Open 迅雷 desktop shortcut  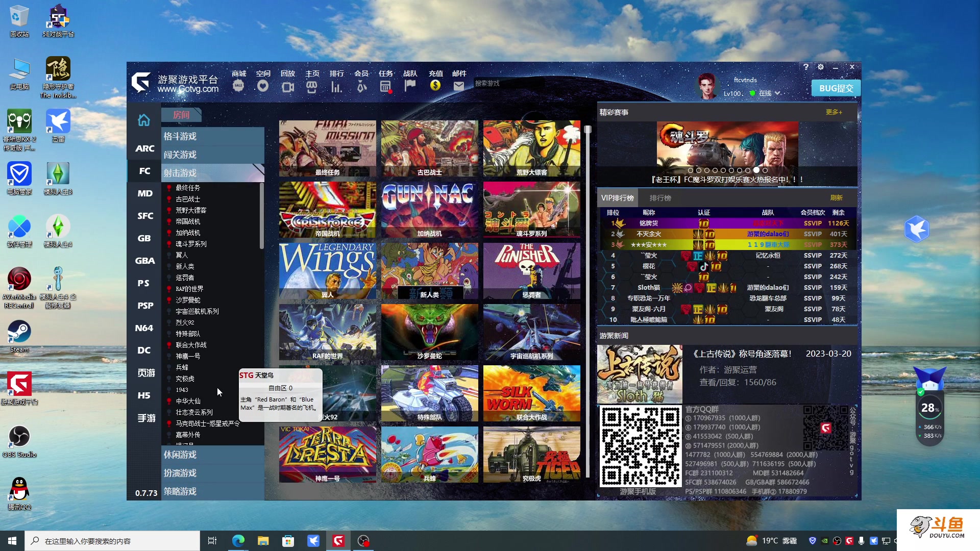pyautogui.click(x=58, y=126)
